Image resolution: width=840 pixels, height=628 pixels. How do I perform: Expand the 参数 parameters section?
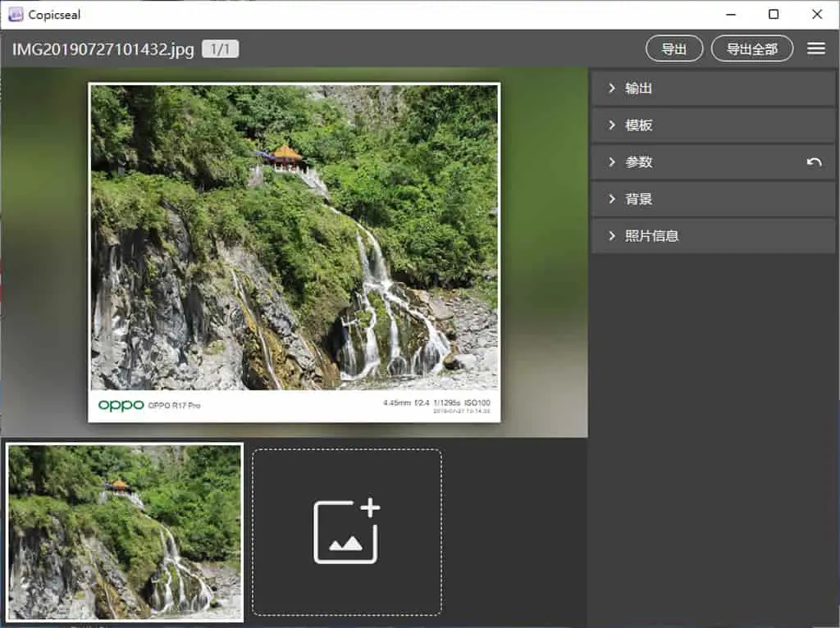click(713, 162)
